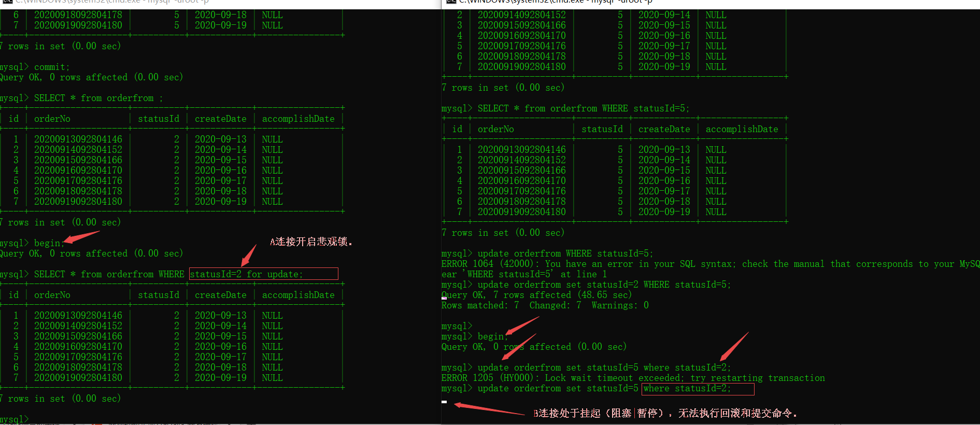
Task: Click the "begin;" command in the right window
Action: click(492, 336)
